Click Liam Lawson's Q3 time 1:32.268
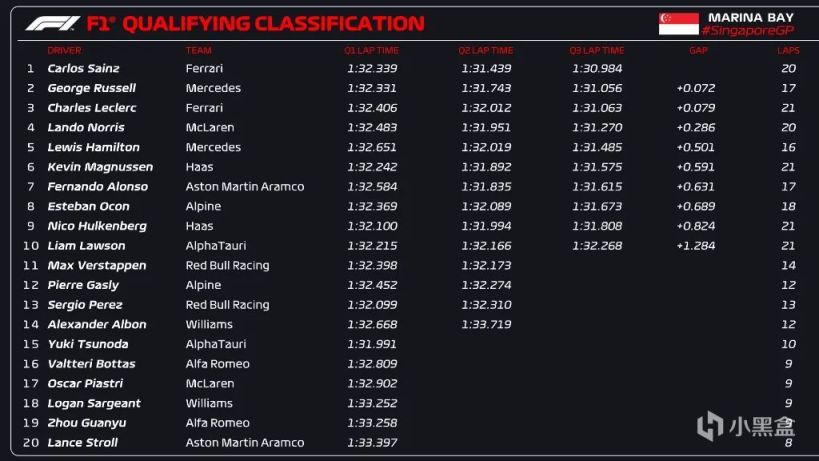819x461 pixels. point(597,245)
